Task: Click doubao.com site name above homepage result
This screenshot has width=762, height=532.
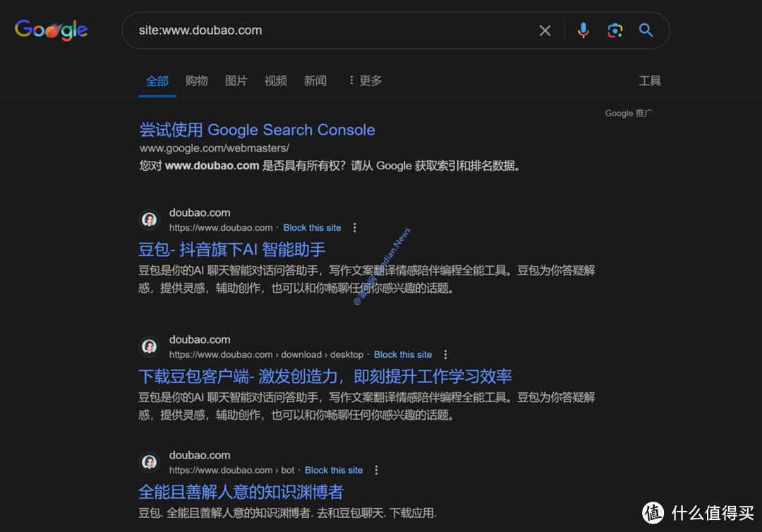Action: click(x=200, y=213)
